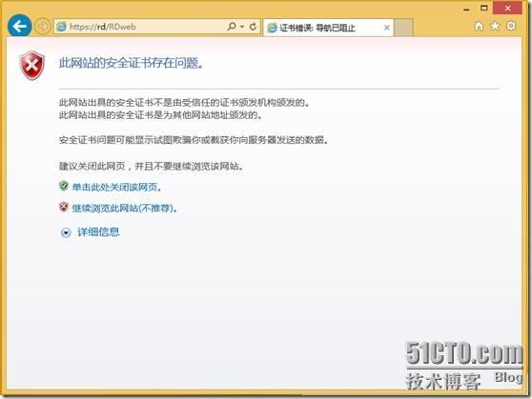Open the tools gear menu
The image size is (532, 399).
[511, 26]
